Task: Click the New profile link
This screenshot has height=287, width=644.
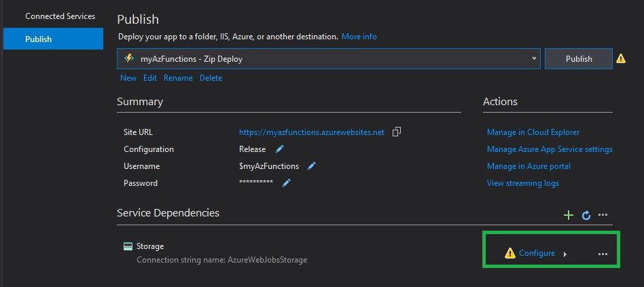Action: (x=128, y=78)
